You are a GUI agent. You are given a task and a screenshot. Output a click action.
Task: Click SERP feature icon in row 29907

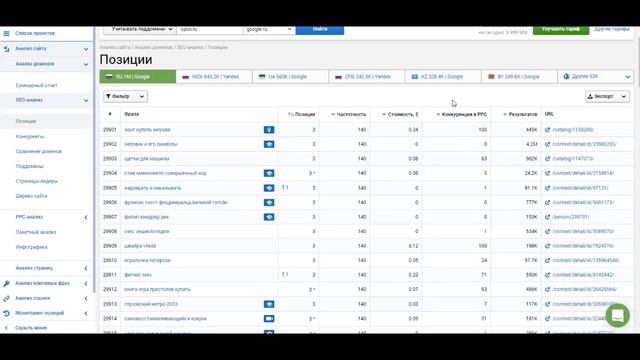click(x=269, y=217)
